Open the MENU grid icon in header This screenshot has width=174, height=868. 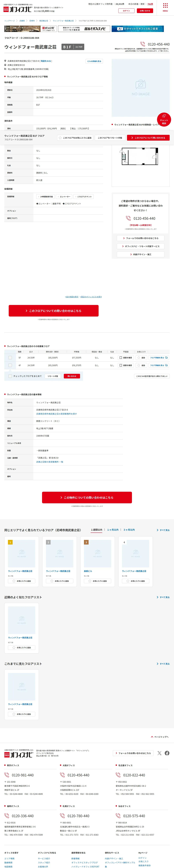pos(165,7)
